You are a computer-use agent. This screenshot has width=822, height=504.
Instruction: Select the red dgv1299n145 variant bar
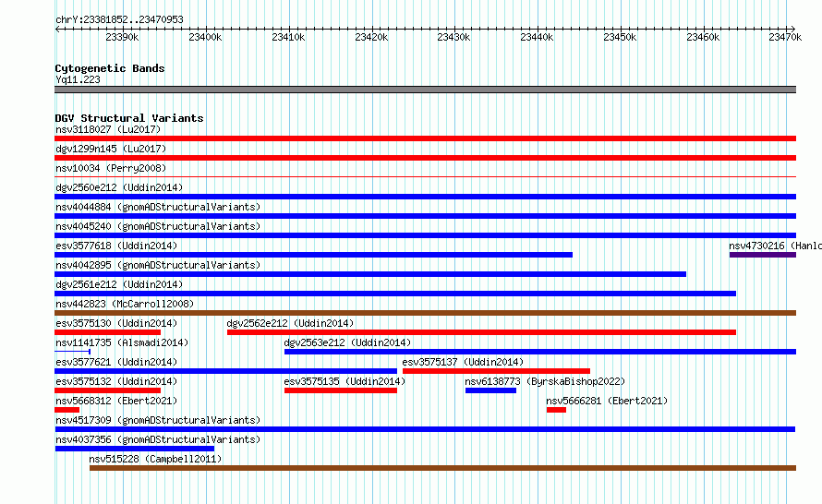point(425,158)
